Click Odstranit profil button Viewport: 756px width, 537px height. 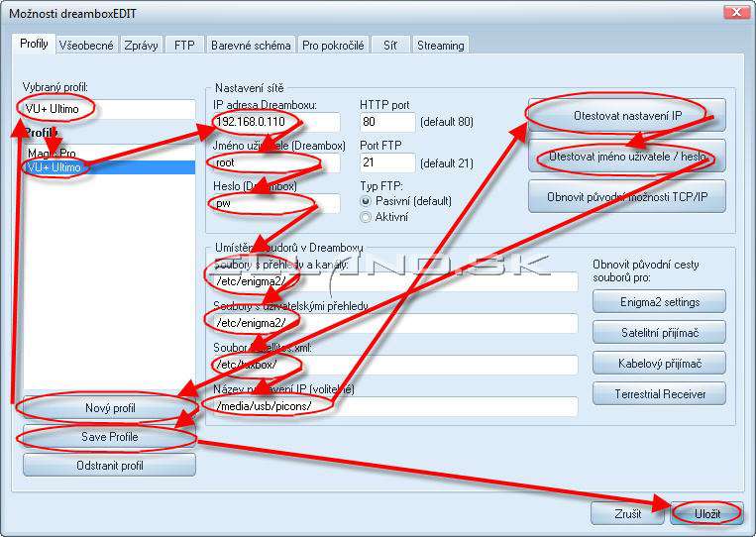109,466
